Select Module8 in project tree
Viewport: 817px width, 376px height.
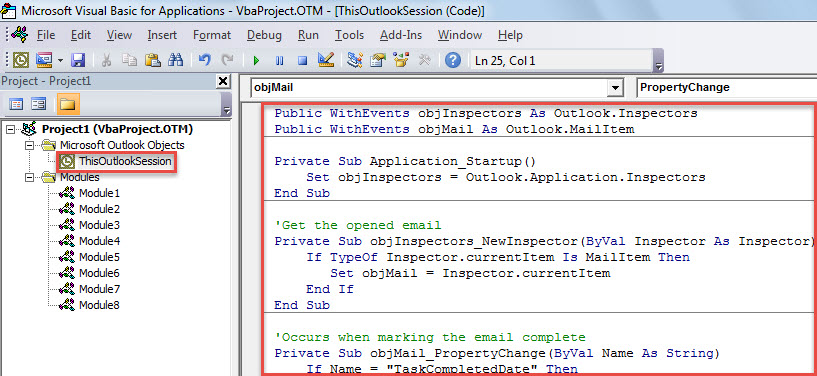click(99, 305)
